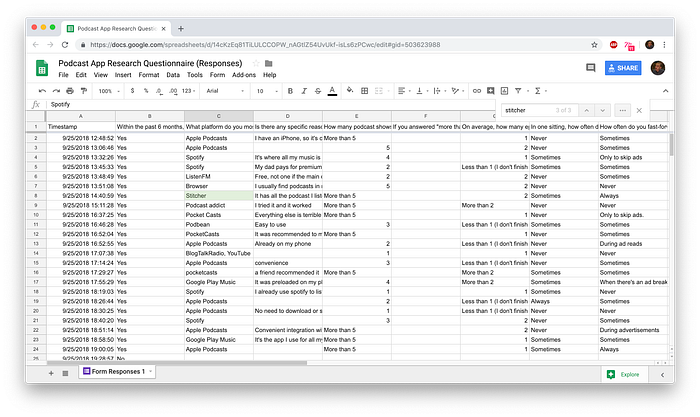Open zoom 100% dropdown
Screen dimensions: 700x417
coord(109,91)
